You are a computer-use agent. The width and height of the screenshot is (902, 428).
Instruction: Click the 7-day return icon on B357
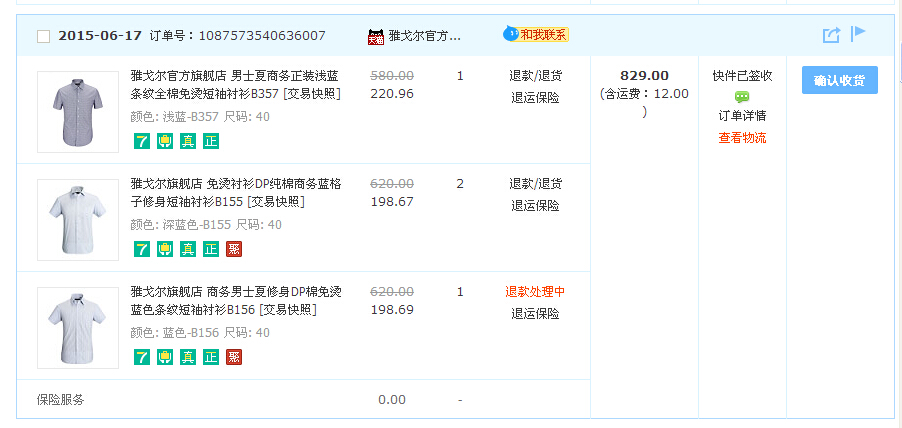pos(142,141)
